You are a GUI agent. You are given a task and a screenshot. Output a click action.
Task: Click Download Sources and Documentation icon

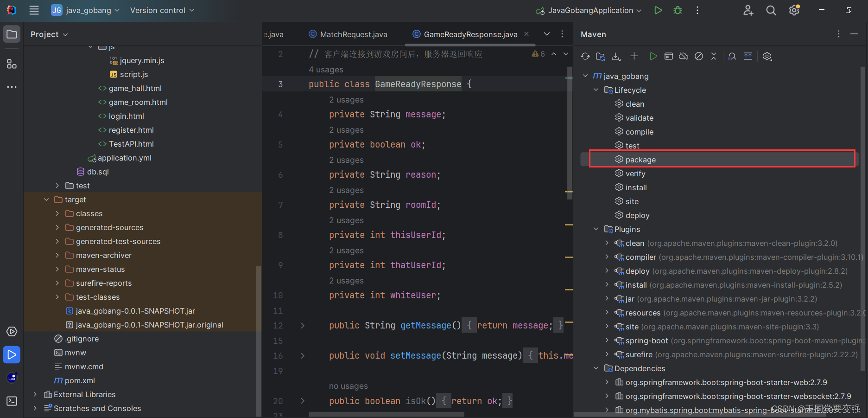coord(616,57)
